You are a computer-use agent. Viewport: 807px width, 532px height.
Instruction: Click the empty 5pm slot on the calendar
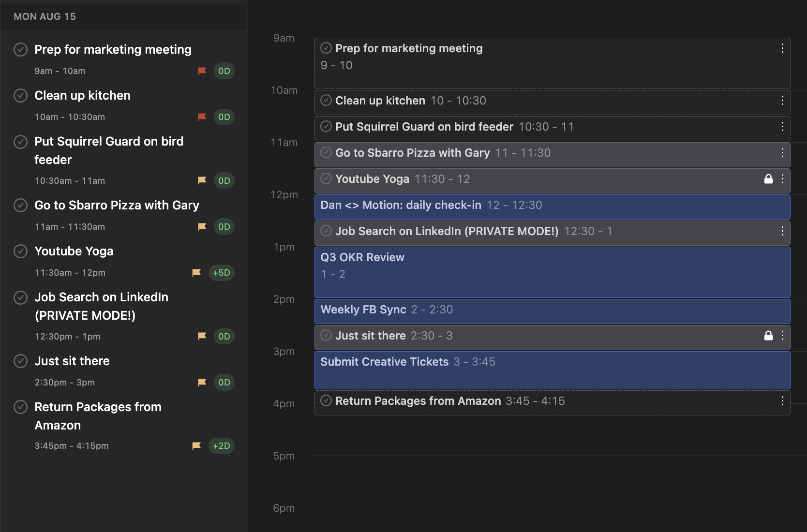tap(532, 479)
